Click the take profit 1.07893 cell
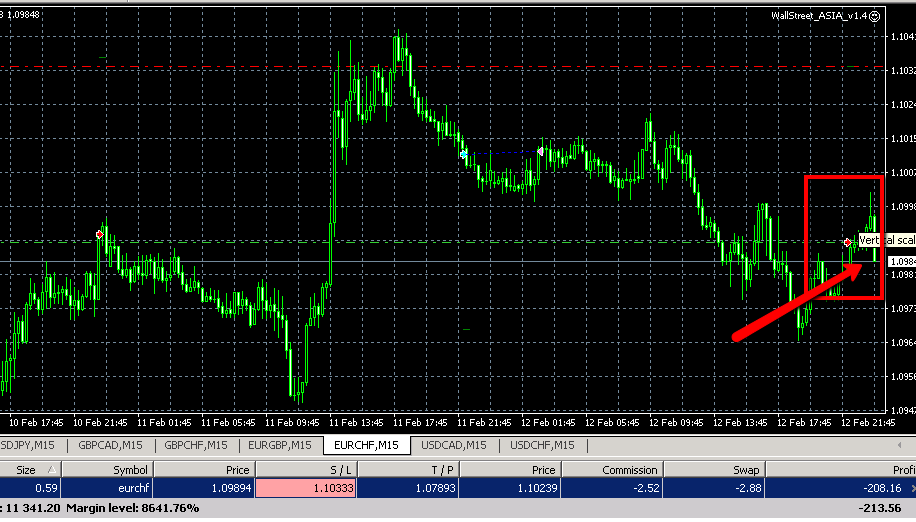The height and width of the screenshot is (522, 916). click(x=408, y=488)
